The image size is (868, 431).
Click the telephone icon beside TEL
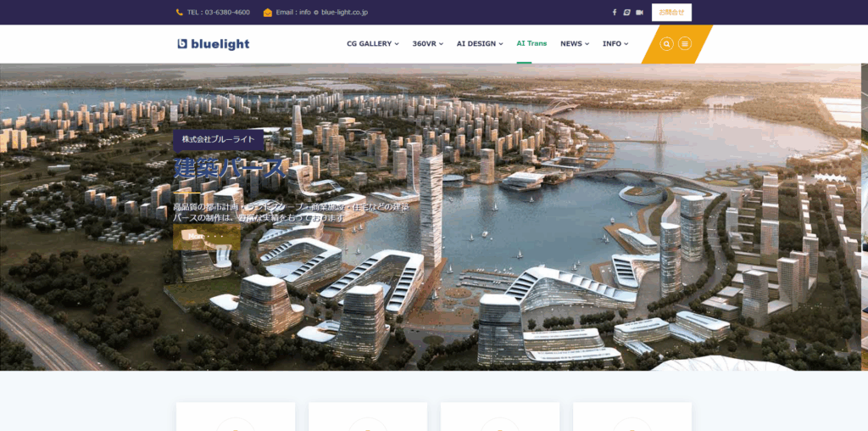tap(180, 12)
